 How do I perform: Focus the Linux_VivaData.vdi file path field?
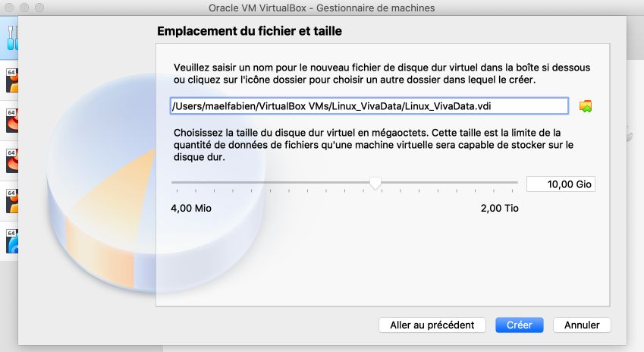(369, 106)
